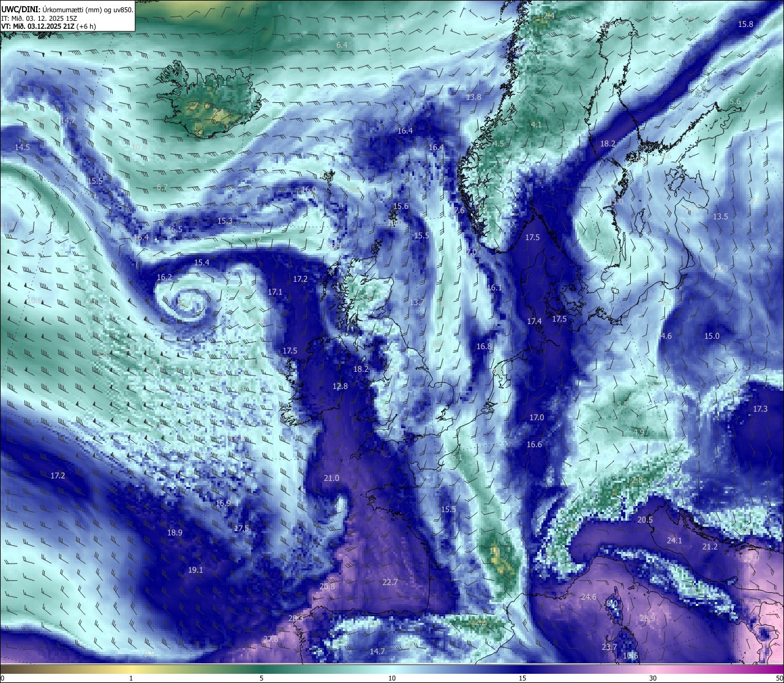This screenshot has height=683, width=784.
Task: Click the 20.5 value label
Action: coord(645,520)
